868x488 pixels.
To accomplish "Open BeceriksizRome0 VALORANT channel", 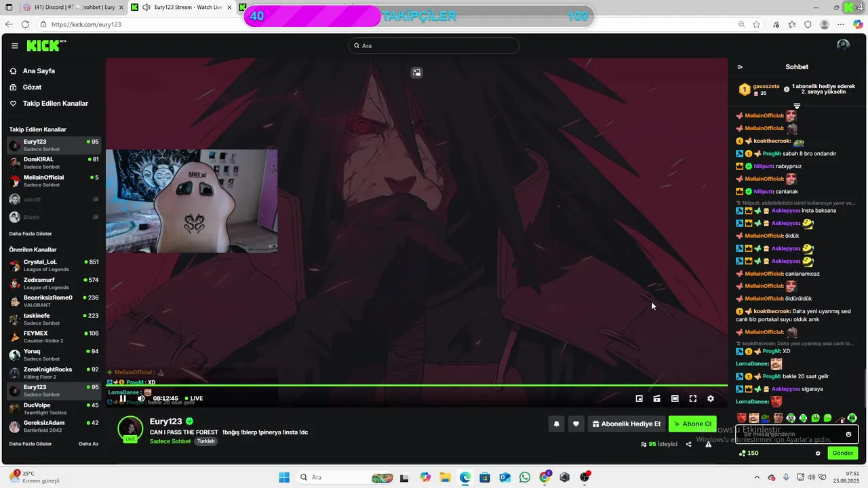I will [x=53, y=301].
